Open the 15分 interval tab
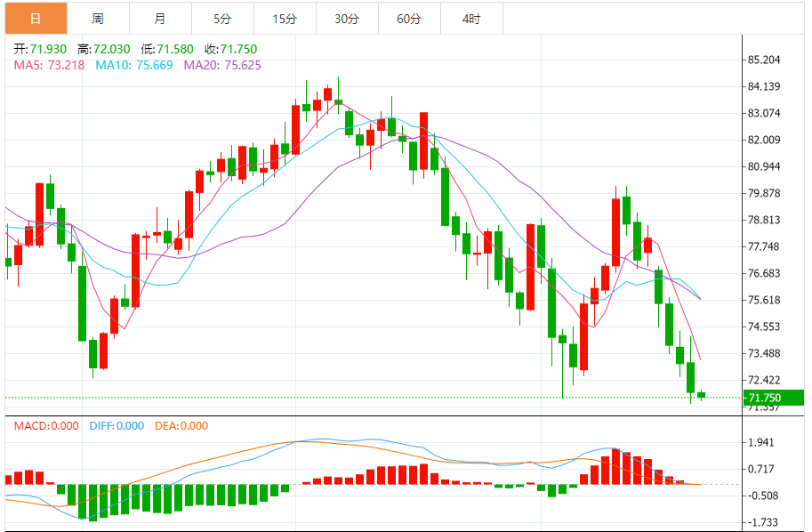 [x=285, y=19]
